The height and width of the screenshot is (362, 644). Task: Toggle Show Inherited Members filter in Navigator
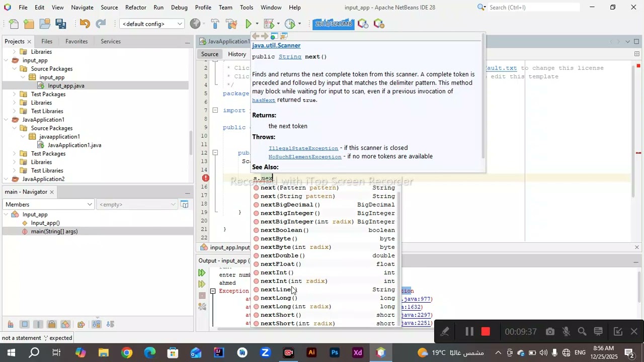click(11, 324)
